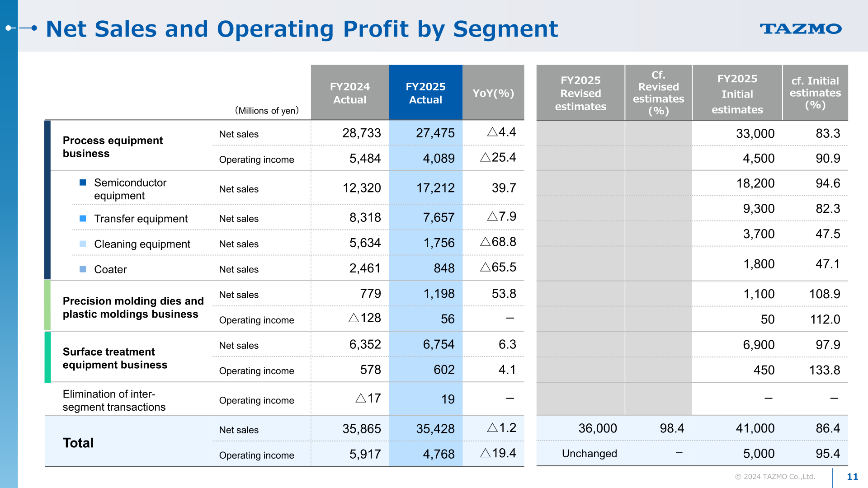This screenshot has width=868, height=488.
Task: Click the △17 elimination value
Action: coord(368,398)
